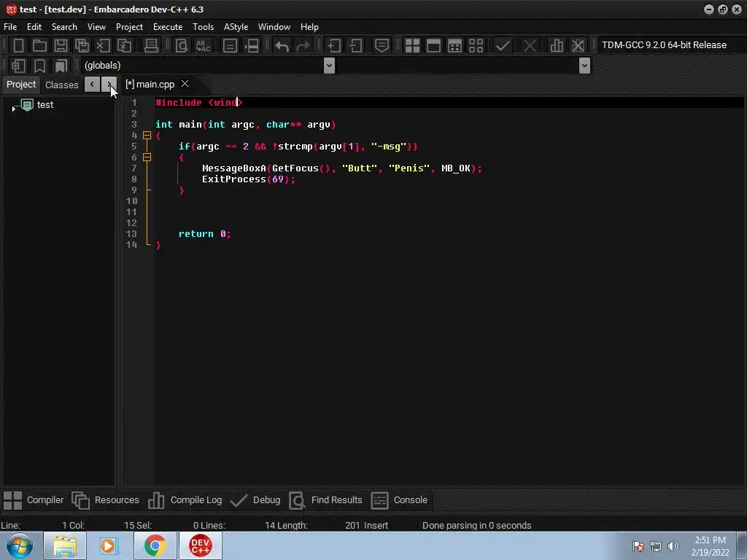The height and width of the screenshot is (560, 747).
Task: Switch to the Project sidebar tab
Action: pos(21,85)
